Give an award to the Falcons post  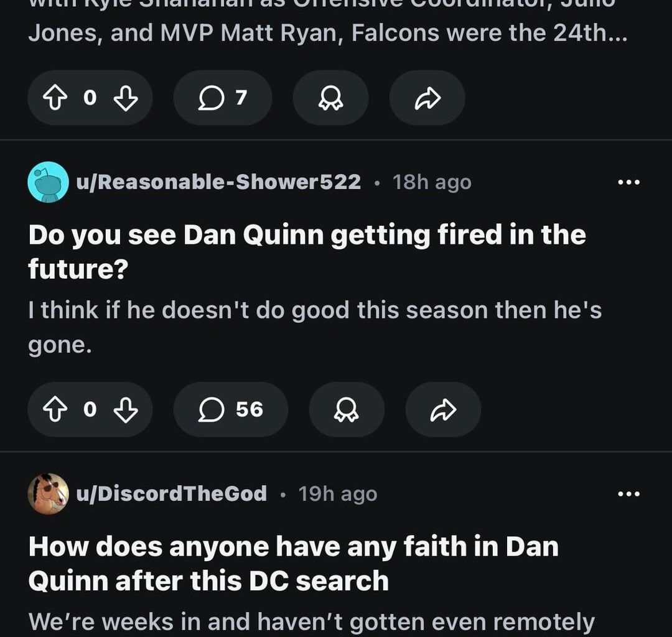(330, 98)
